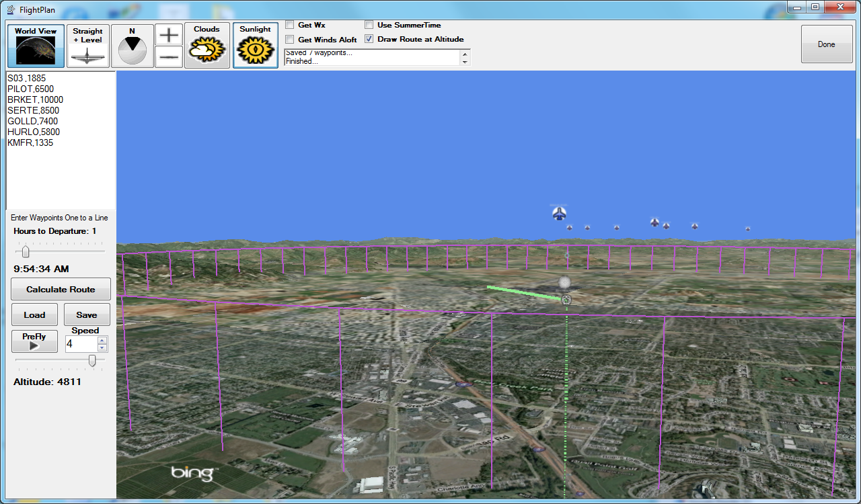
Task: Zoom out with the minus button
Action: pyautogui.click(x=168, y=57)
